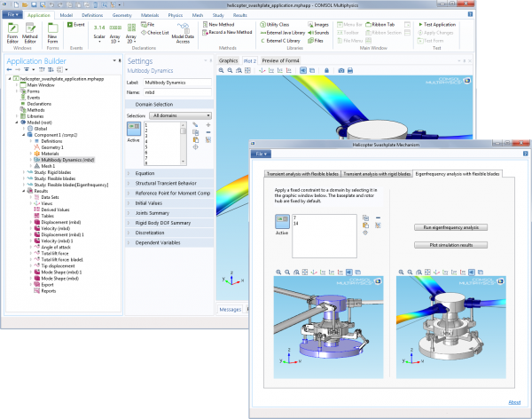532x419 pixels.
Task: Click Run eigenfrequency analysis button
Action: click(x=451, y=227)
